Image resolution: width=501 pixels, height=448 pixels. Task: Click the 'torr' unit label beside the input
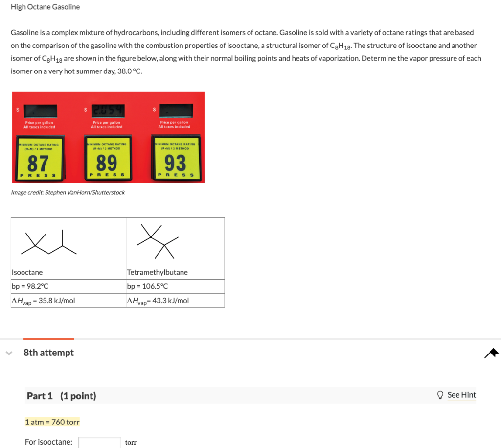coord(130,442)
